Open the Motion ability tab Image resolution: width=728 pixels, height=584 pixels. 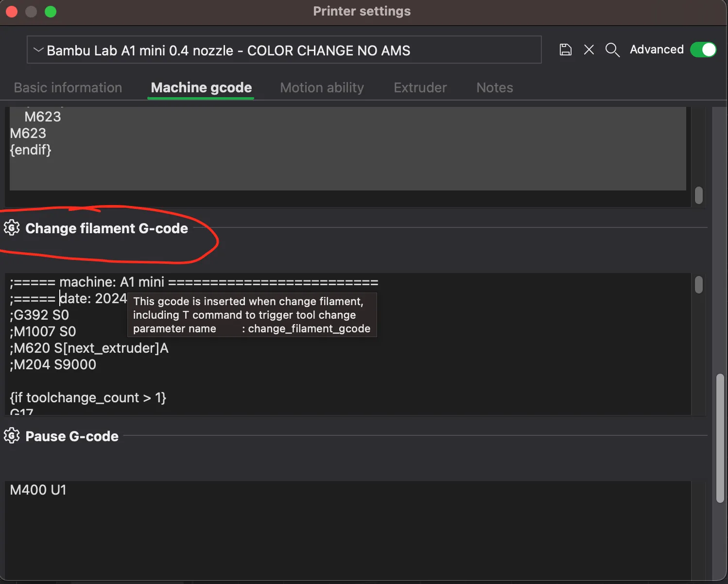click(x=322, y=87)
